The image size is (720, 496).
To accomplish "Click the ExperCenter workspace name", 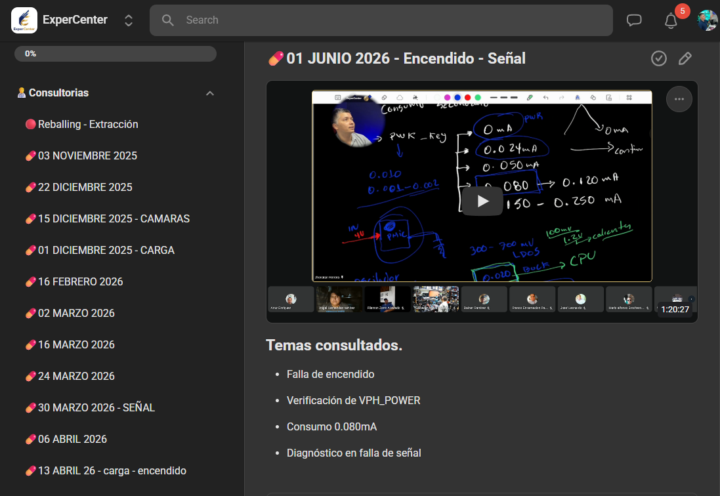I will 75,20.
